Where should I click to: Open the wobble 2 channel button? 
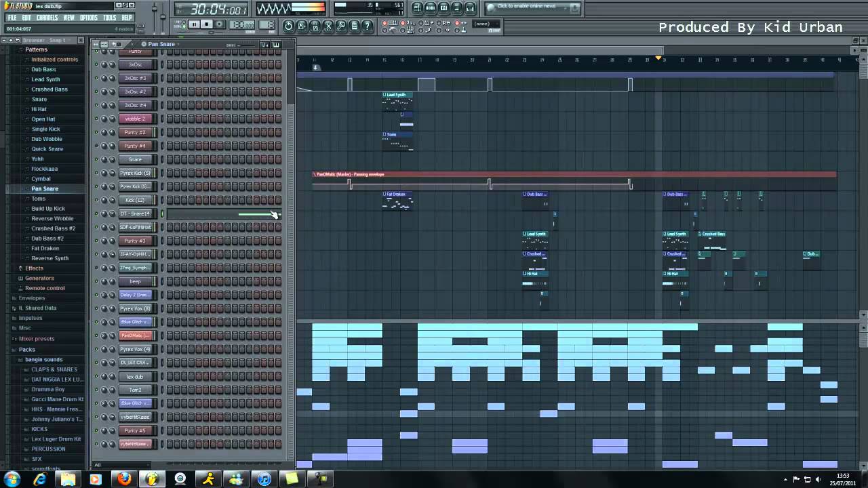(x=135, y=119)
